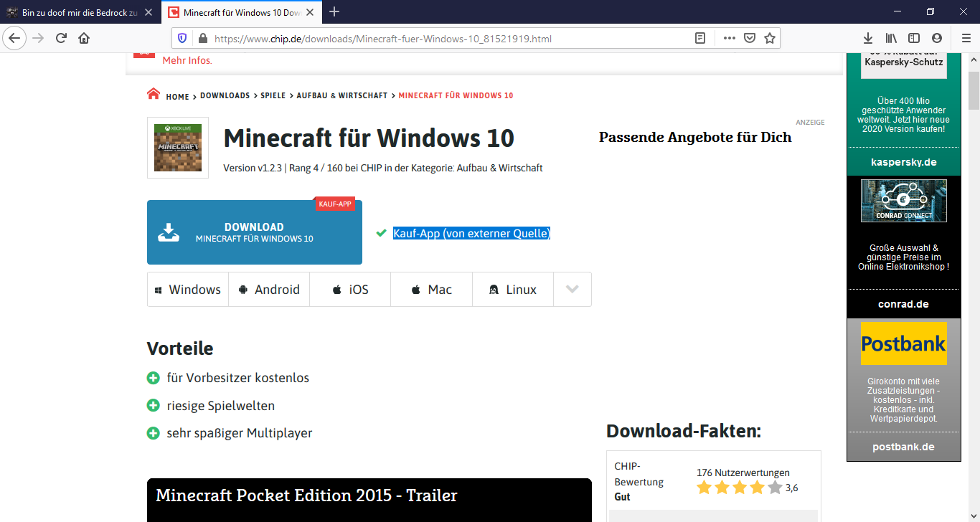Bookmark this page with the star

(x=770, y=39)
